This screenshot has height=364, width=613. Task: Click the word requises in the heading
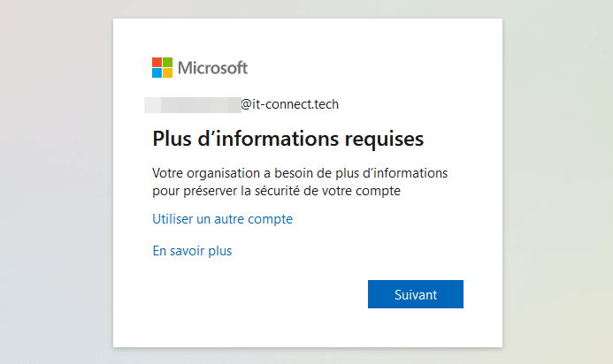click(383, 139)
